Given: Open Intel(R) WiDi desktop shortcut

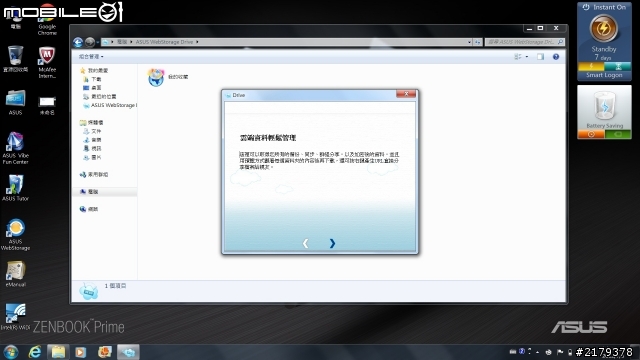Looking at the screenshot, I should (x=15, y=317).
